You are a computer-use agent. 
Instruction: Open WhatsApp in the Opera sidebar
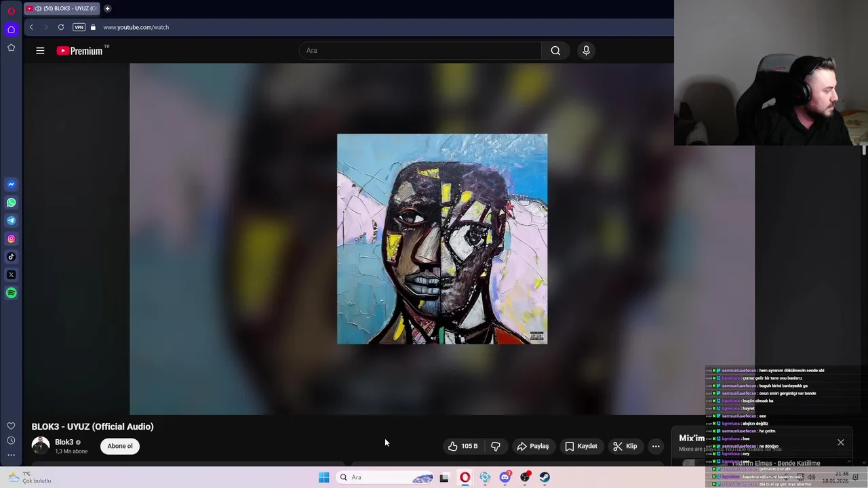pos(11,203)
